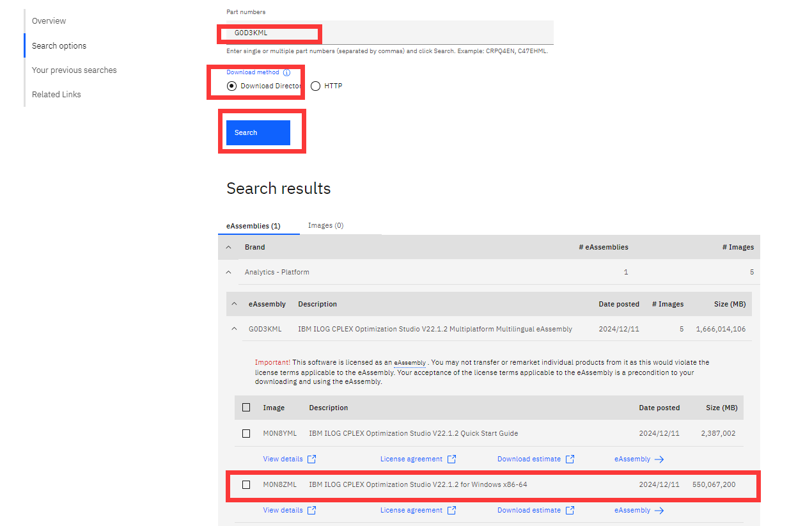Select the HTTP radio button
This screenshot has width=812, height=526.
point(315,86)
